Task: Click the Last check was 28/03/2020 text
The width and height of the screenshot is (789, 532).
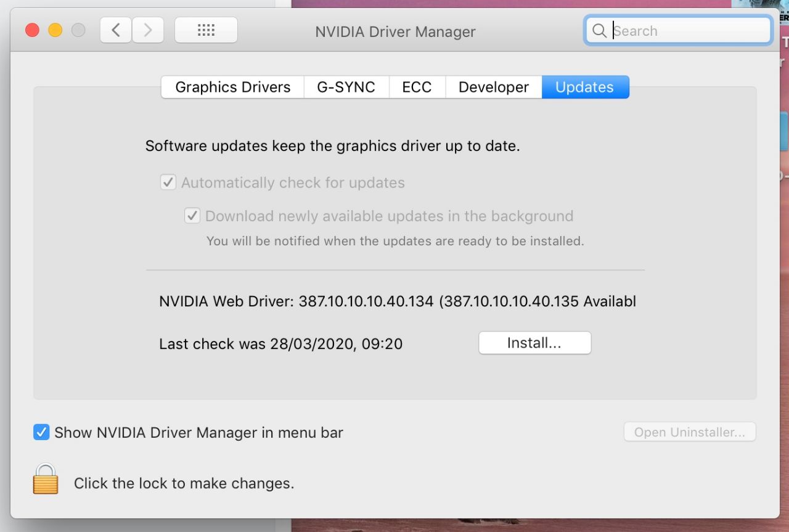Action: 281,344
